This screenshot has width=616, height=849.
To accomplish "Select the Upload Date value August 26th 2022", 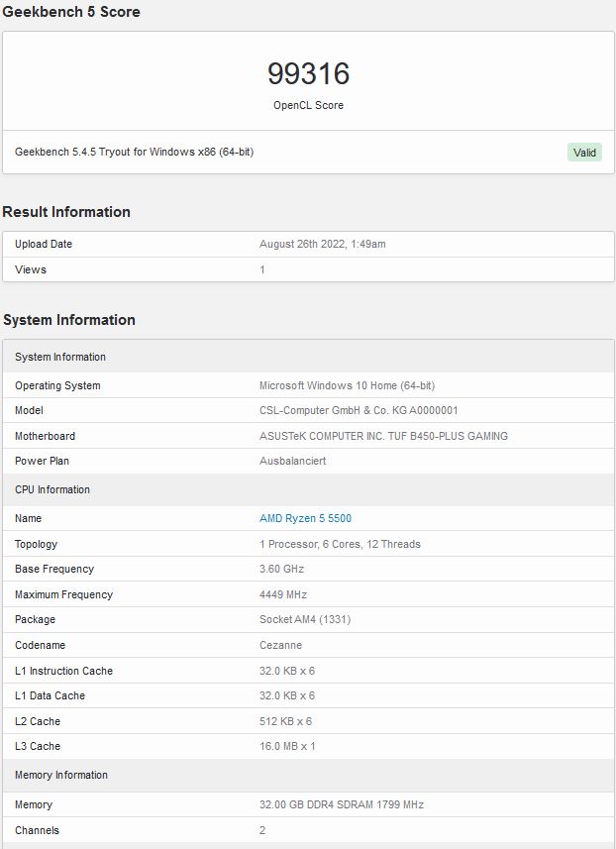I will pyautogui.click(x=322, y=244).
